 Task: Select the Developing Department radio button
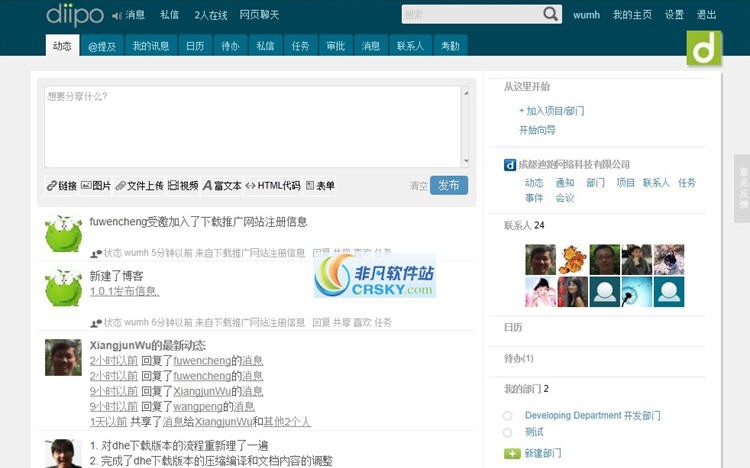[507, 416]
